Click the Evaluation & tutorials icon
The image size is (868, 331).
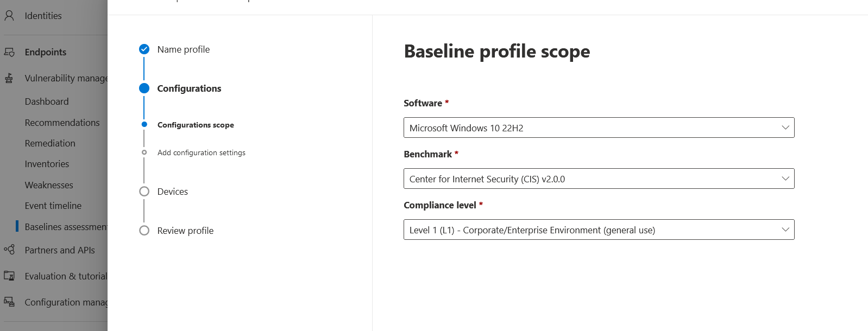click(9, 276)
